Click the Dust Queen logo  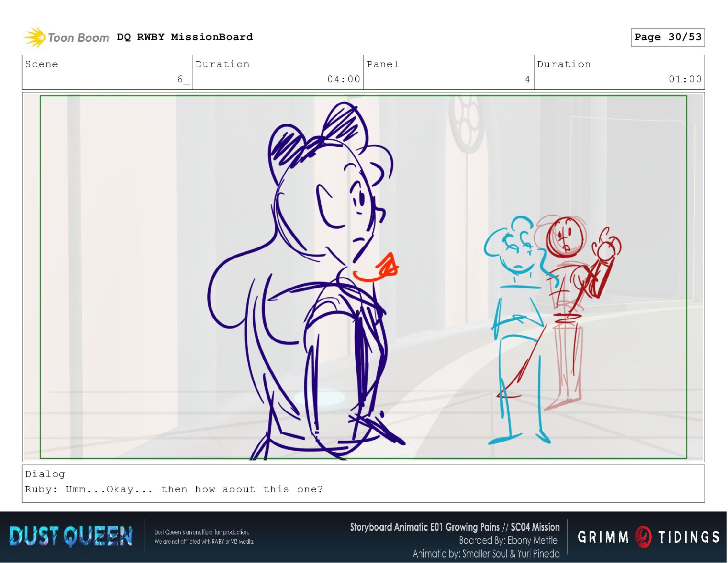pyautogui.click(x=71, y=537)
